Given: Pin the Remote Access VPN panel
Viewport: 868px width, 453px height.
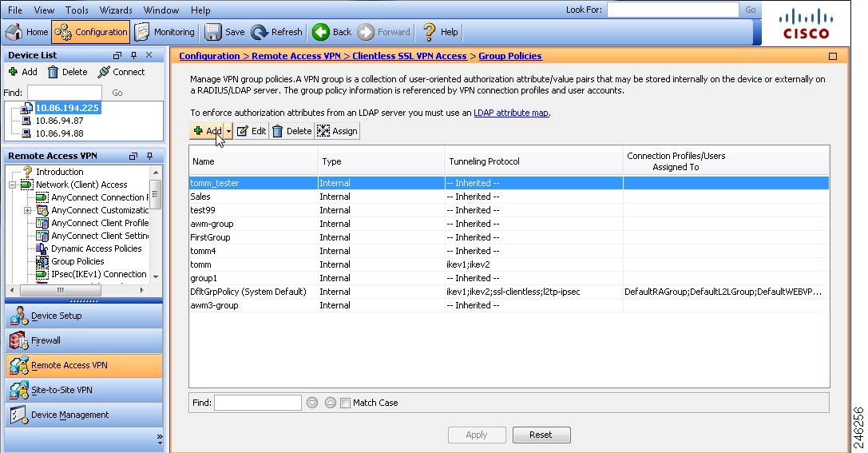Looking at the screenshot, I should click(149, 156).
